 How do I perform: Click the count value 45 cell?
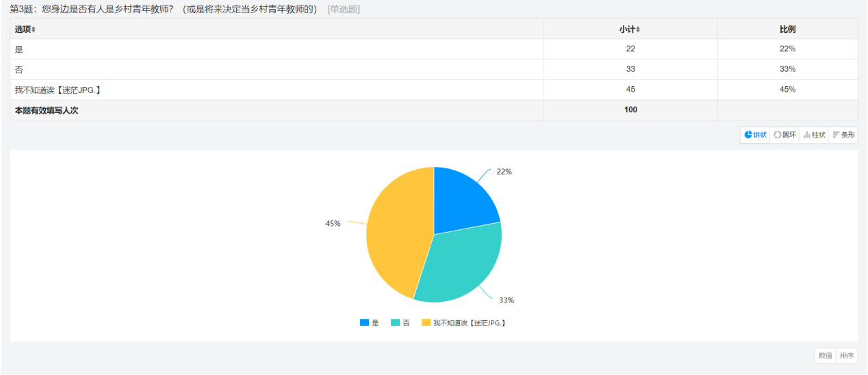tap(630, 90)
